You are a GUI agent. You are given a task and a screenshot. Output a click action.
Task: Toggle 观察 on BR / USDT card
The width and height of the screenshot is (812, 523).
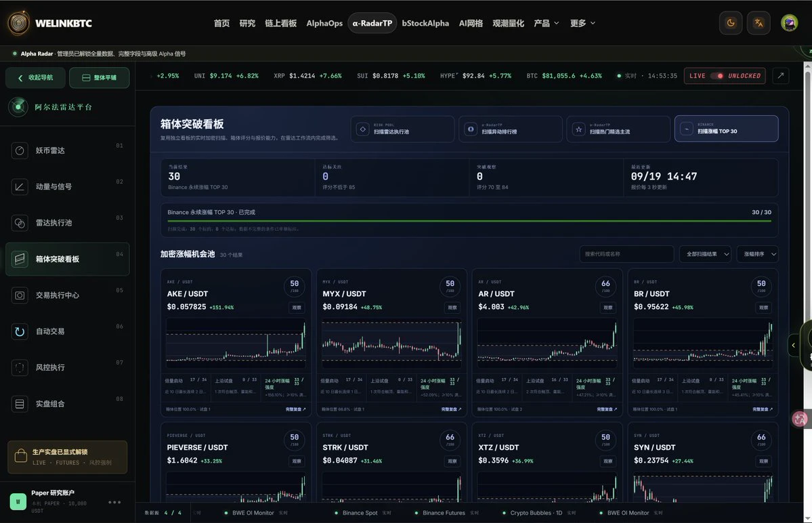[763, 308]
